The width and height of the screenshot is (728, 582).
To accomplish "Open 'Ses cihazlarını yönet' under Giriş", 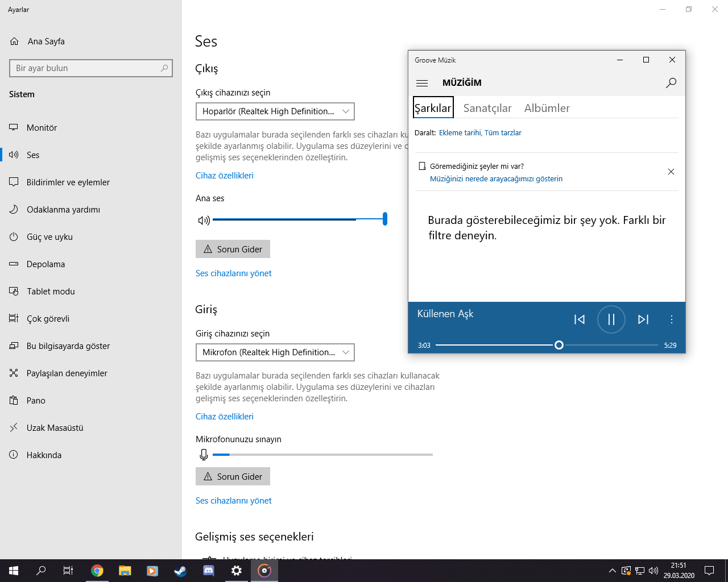I will pyautogui.click(x=234, y=501).
